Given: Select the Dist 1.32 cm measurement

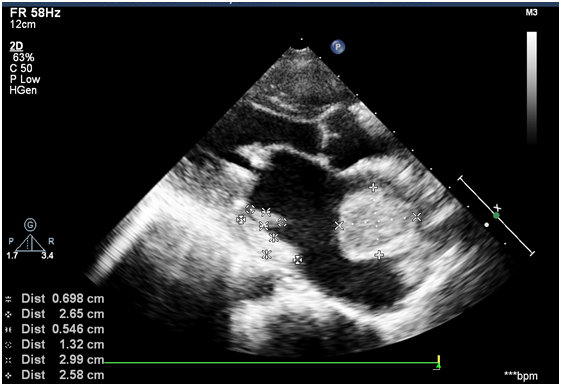Looking at the screenshot, I should click(55, 344).
